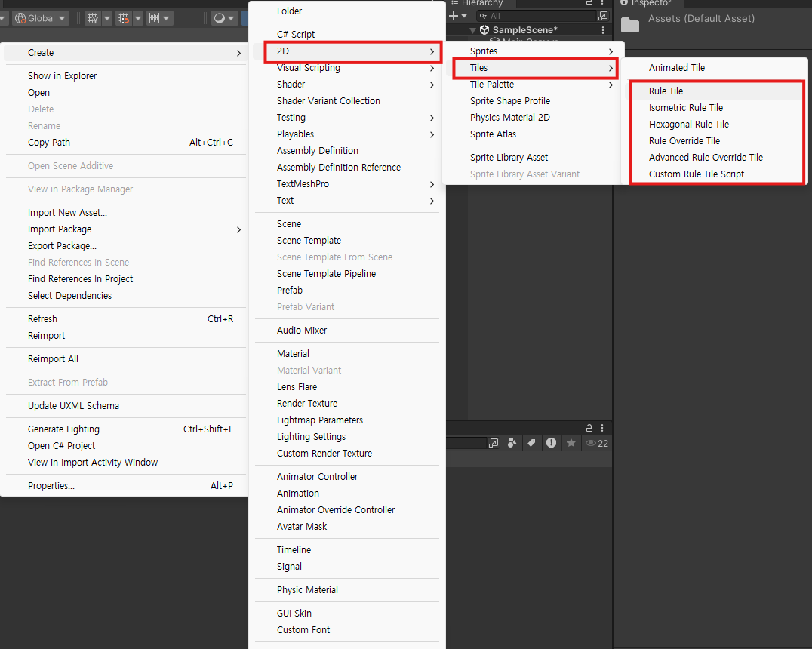
Task: Create a new Prefab asset
Action: 347,290
